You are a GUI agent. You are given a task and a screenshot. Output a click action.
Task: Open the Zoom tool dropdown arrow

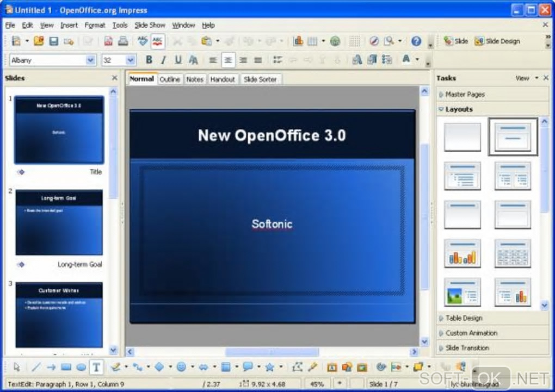tap(400, 41)
